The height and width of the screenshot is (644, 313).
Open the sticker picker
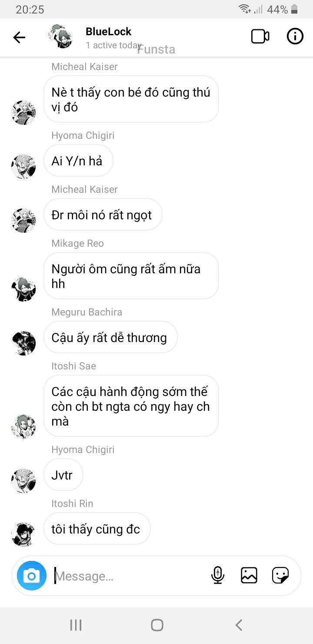coord(280,575)
